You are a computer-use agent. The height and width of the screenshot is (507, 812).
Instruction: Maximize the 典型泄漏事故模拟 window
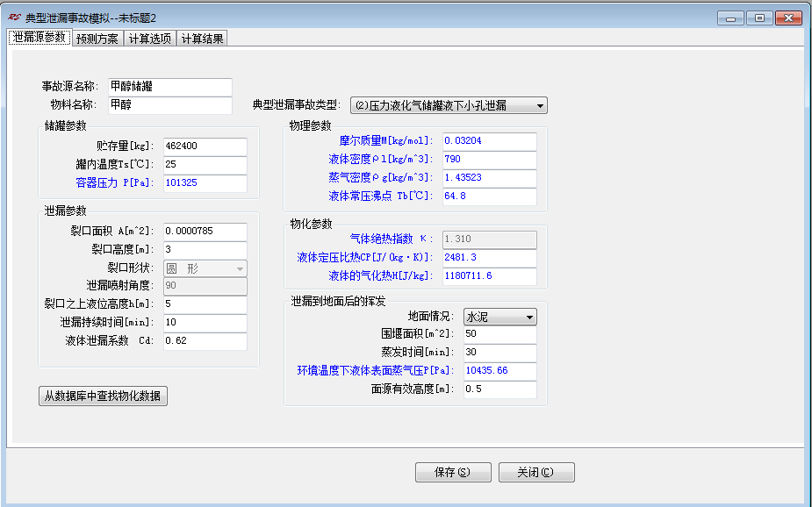(x=759, y=18)
